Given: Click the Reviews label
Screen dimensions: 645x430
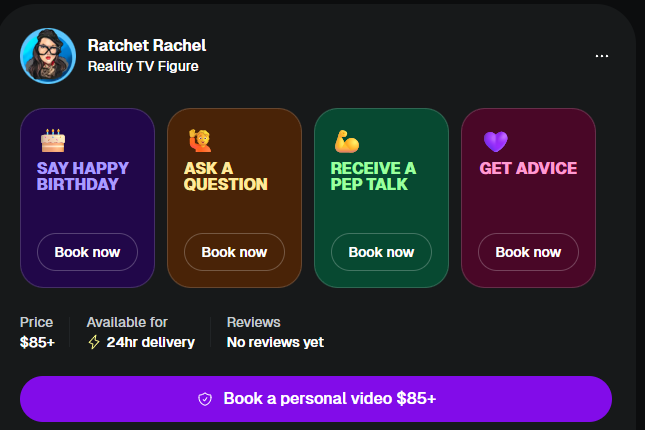Looking at the screenshot, I should pyautogui.click(x=253, y=322).
